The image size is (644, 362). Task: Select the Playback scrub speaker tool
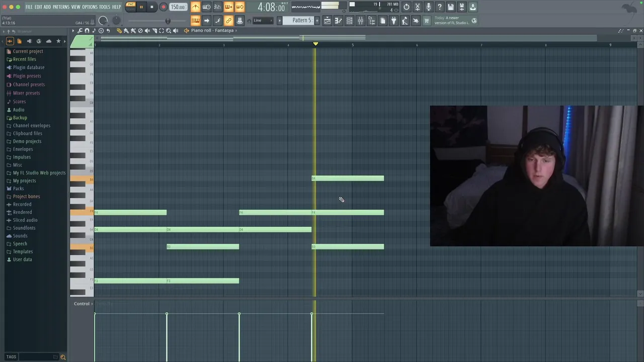[x=176, y=31]
